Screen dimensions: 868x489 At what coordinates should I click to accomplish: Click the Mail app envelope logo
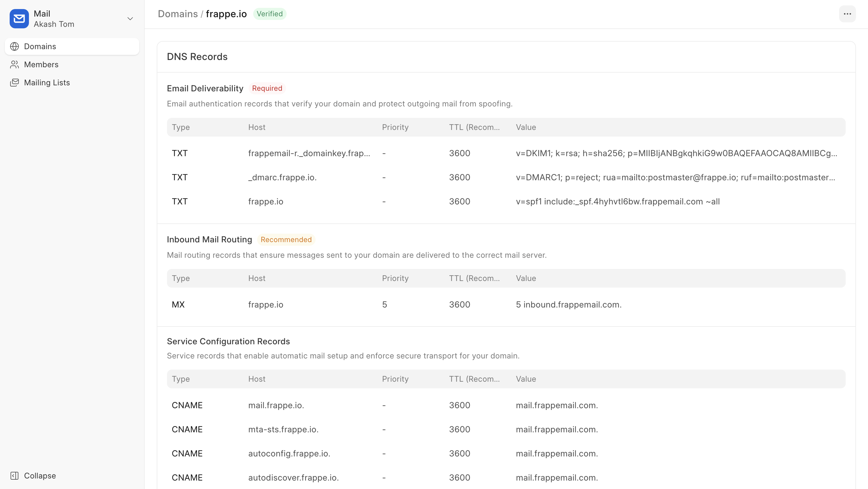(19, 18)
